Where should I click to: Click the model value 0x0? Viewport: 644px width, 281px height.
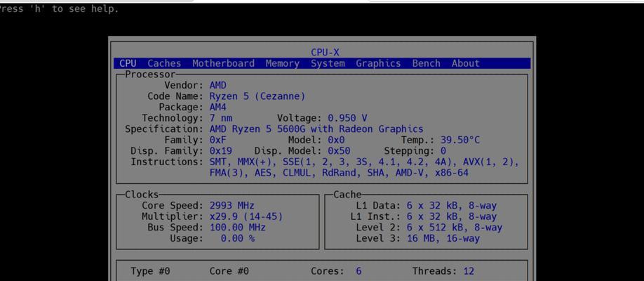336,140
